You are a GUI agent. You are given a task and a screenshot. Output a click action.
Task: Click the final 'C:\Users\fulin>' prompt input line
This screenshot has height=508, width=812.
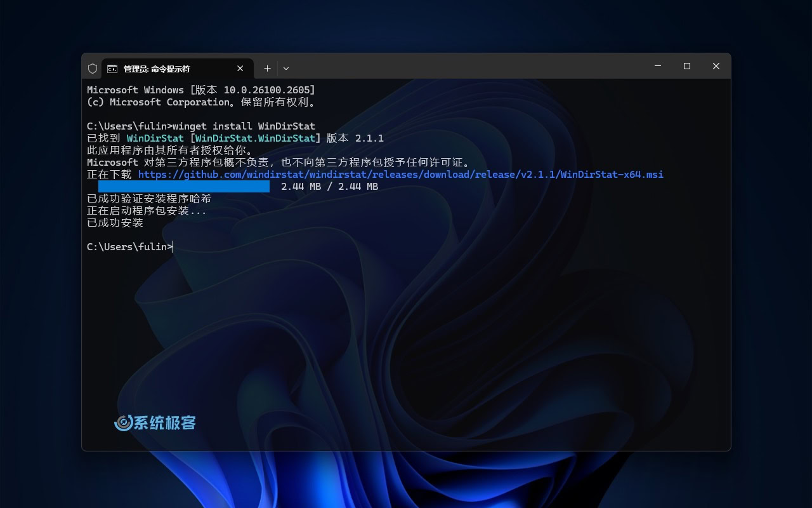130,247
